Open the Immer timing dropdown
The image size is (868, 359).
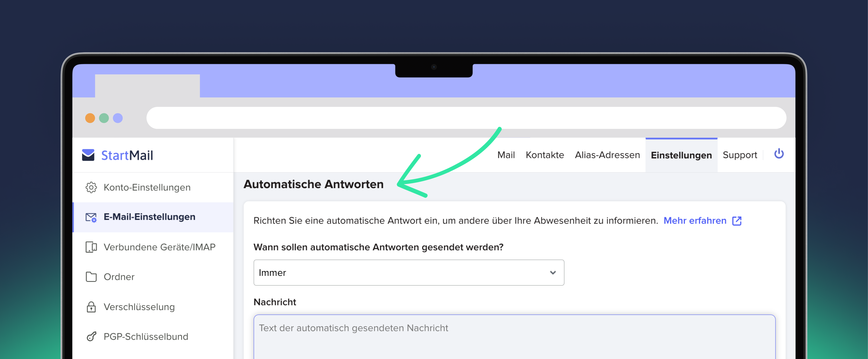coord(409,273)
